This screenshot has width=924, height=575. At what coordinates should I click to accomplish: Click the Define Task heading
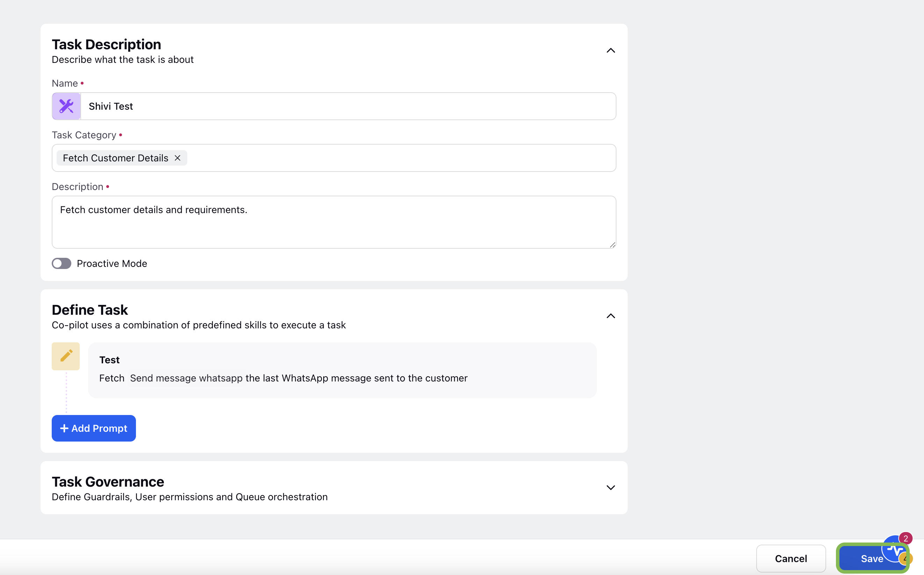click(x=90, y=310)
